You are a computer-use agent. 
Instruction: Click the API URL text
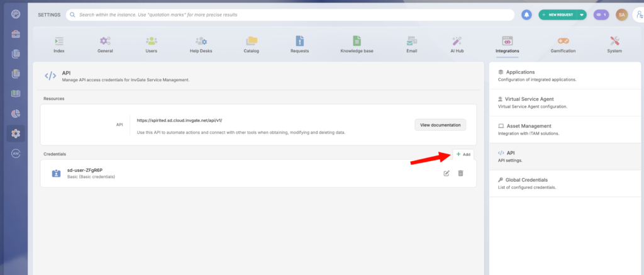pos(179,120)
